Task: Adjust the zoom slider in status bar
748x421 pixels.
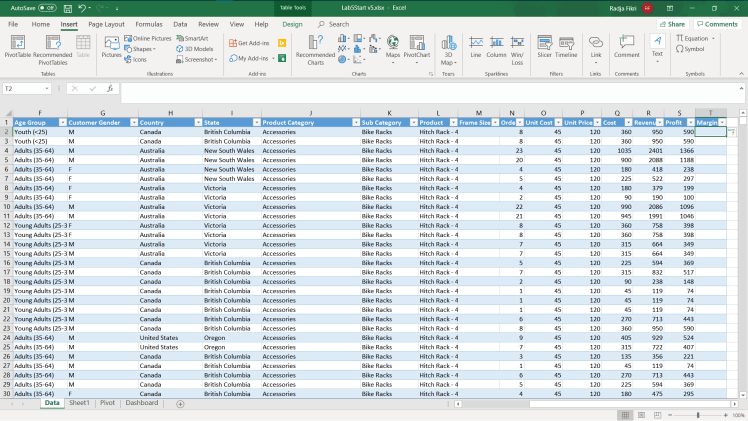Action: (697, 415)
